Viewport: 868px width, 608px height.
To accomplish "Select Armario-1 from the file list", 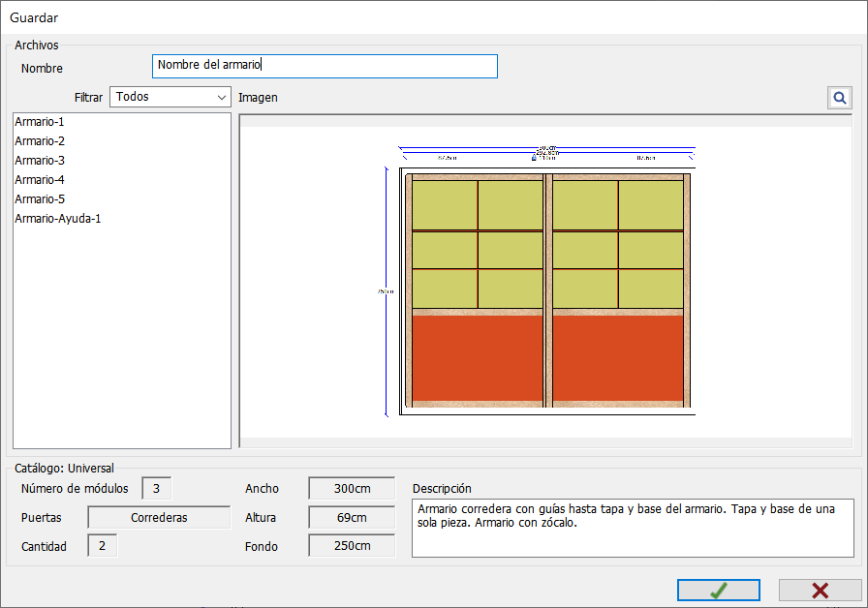I will coord(40,122).
